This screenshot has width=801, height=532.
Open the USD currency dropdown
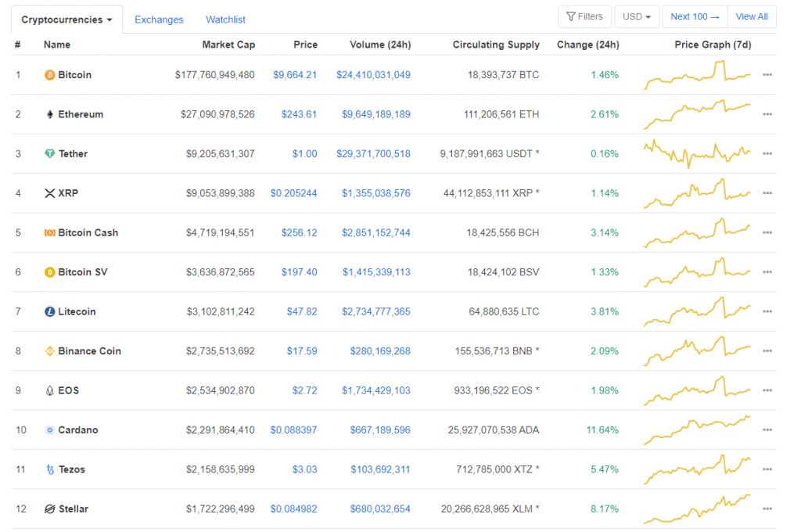tap(637, 17)
